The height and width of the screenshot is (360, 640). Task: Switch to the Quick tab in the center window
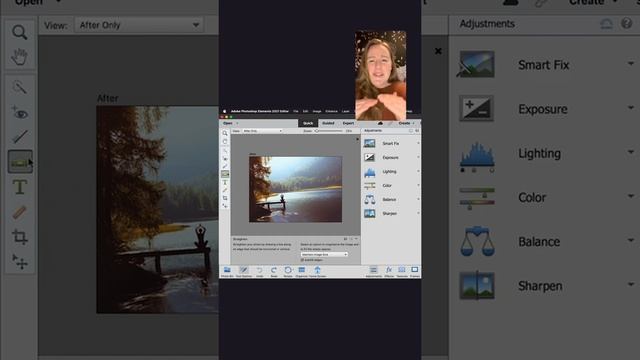pos(308,123)
